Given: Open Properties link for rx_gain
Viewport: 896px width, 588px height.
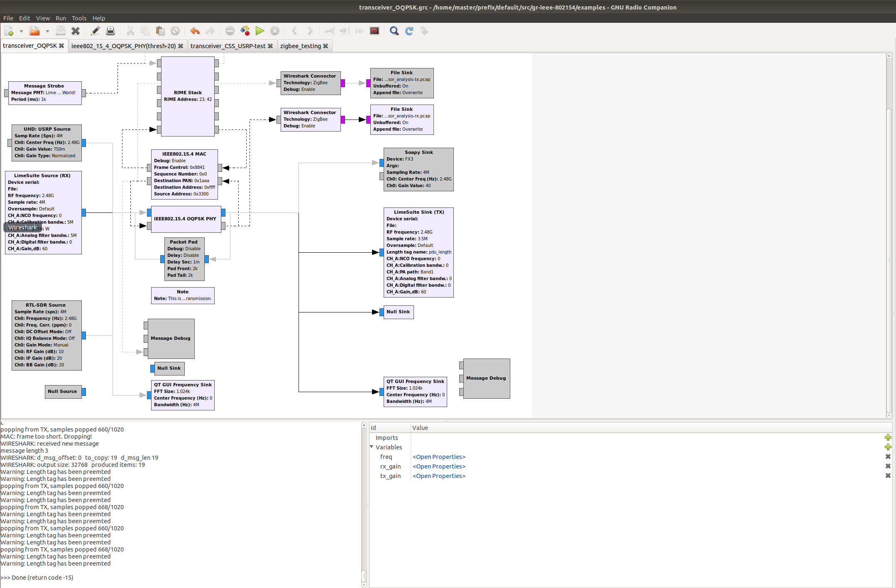Looking at the screenshot, I should [x=438, y=466].
